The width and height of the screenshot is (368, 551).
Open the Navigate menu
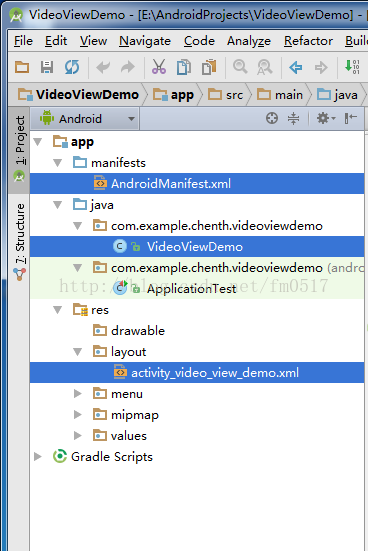click(145, 41)
